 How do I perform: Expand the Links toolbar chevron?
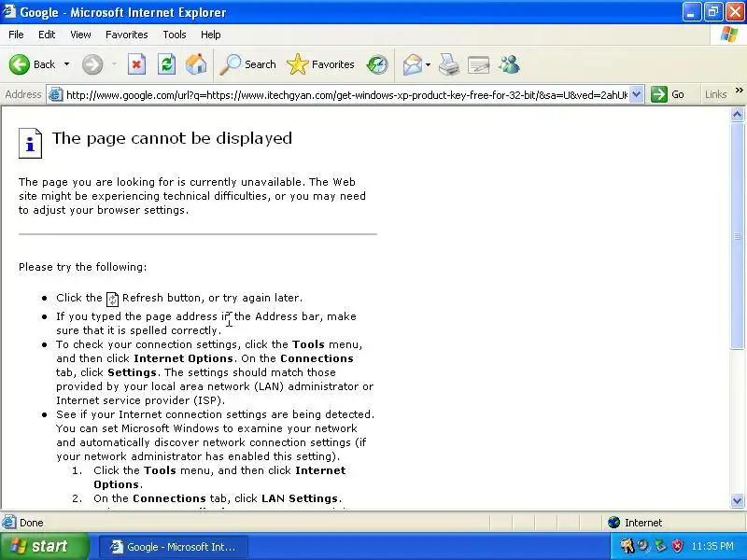(x=739, y=91)
